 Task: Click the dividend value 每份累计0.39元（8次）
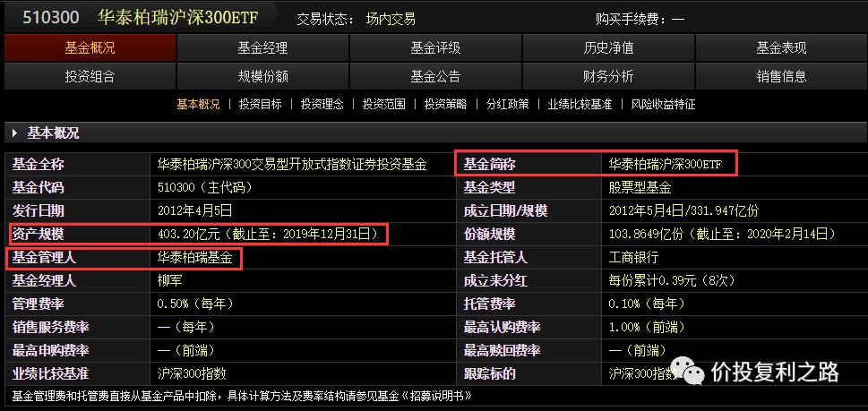[x=672, y=280]
